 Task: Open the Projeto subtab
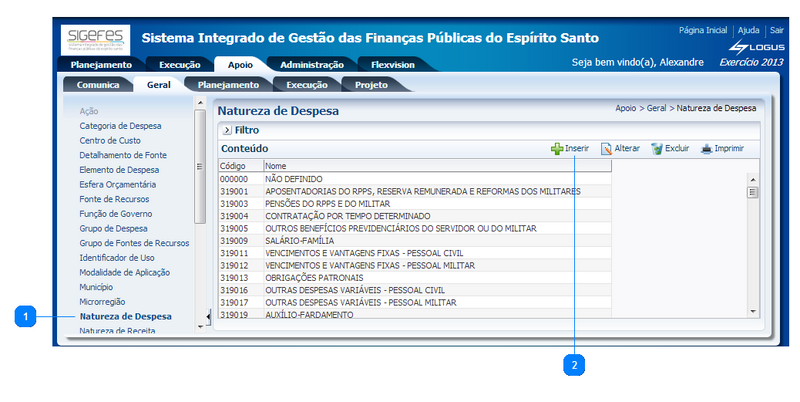tap(372, 85)
